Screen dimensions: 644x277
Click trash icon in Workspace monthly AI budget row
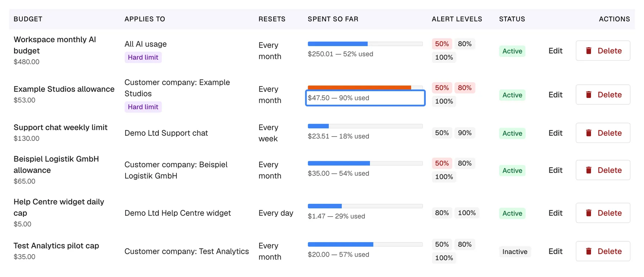coord(589,51)
